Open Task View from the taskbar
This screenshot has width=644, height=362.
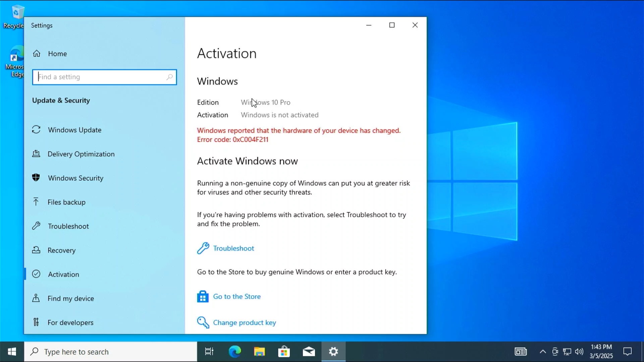tap(209, 352)
